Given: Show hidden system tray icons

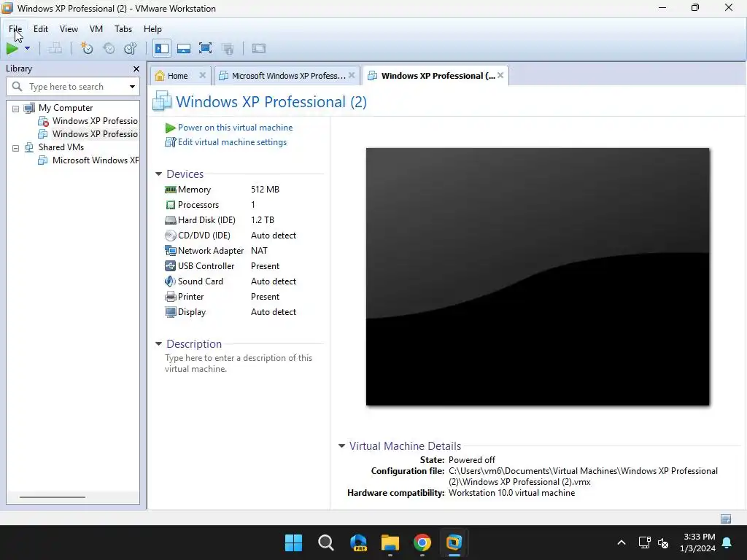Looking at the screenshot, I should coord(622,542).
